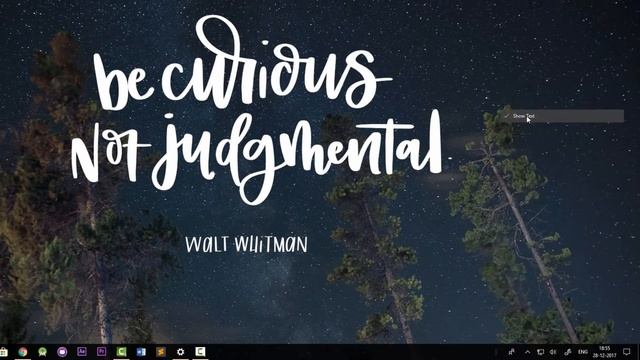Expand hidden system tray icons chevron
Image resolution: width=640 pixels, height=360 pixels.
[x=527, y=352]
